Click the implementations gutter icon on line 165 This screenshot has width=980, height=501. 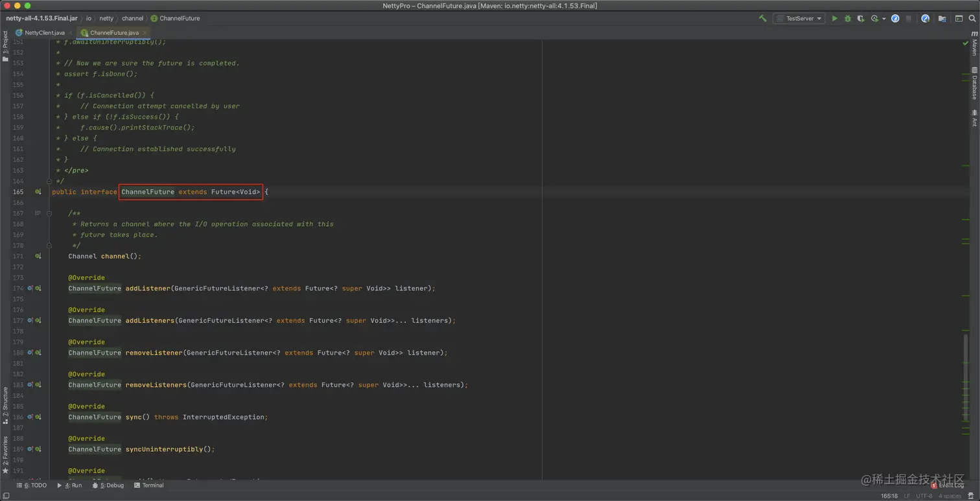[38, 192]
